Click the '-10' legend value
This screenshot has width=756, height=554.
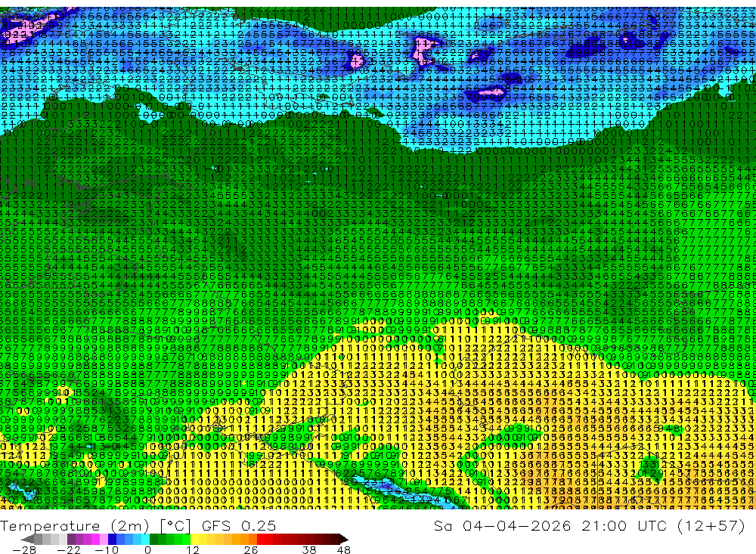pyautogui.click(x=107, y=549)
